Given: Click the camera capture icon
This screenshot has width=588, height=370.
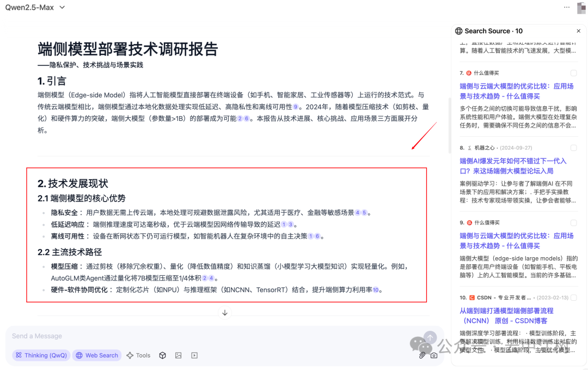Looking at the screenshot, I should [434, 355].
